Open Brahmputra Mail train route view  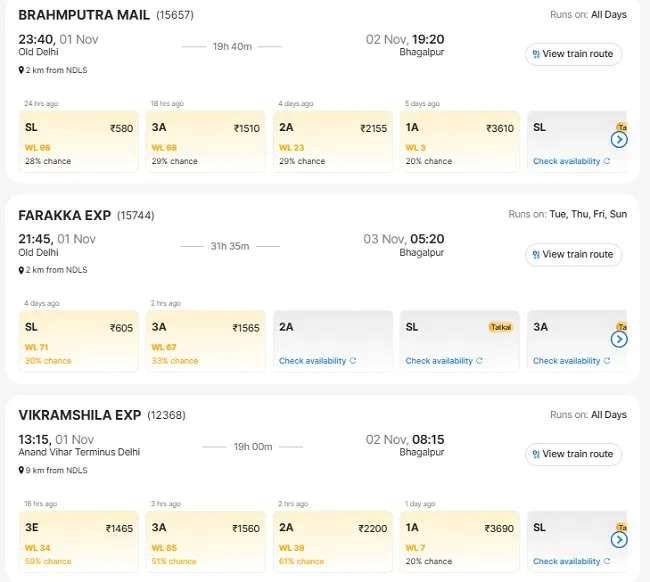(573, 54)
